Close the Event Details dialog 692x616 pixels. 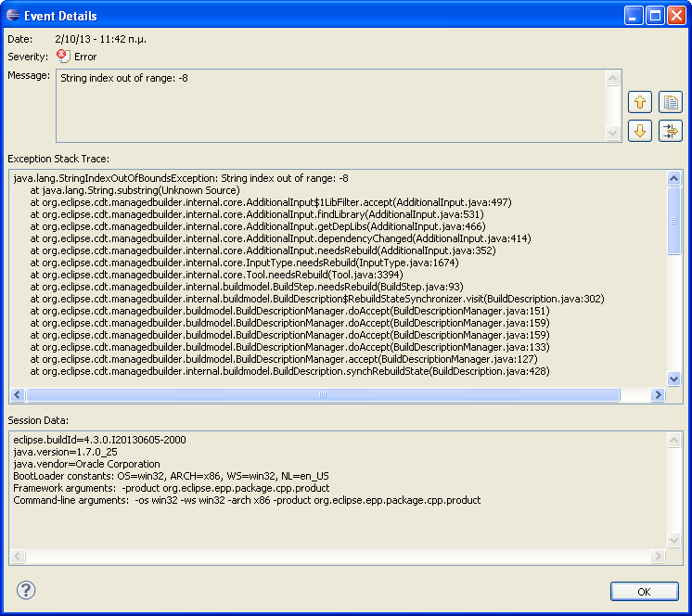pyautogui.click(x=676, y=16)
